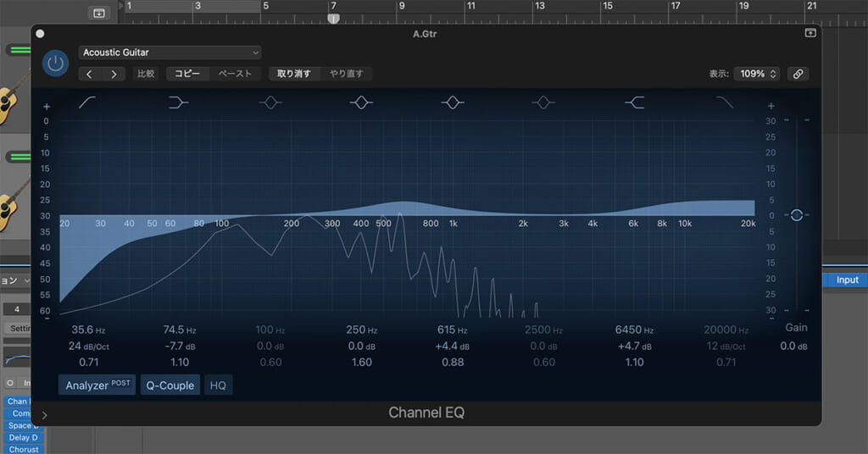This screenshot has width=868, height=454.
Task: Click the コピー (copy) button
Action: pyautogui.click(x=187, y=74)
